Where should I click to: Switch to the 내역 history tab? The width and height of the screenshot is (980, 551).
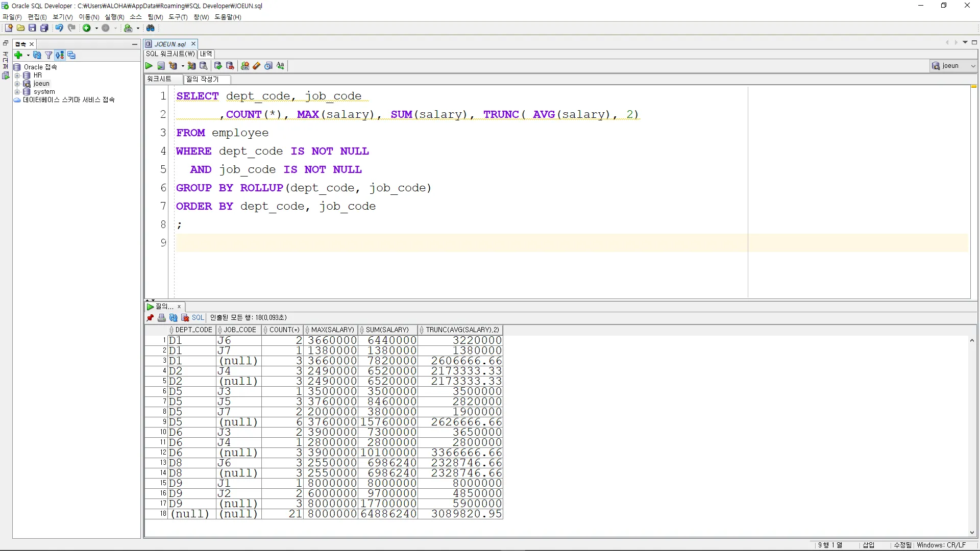pos(206,54)
